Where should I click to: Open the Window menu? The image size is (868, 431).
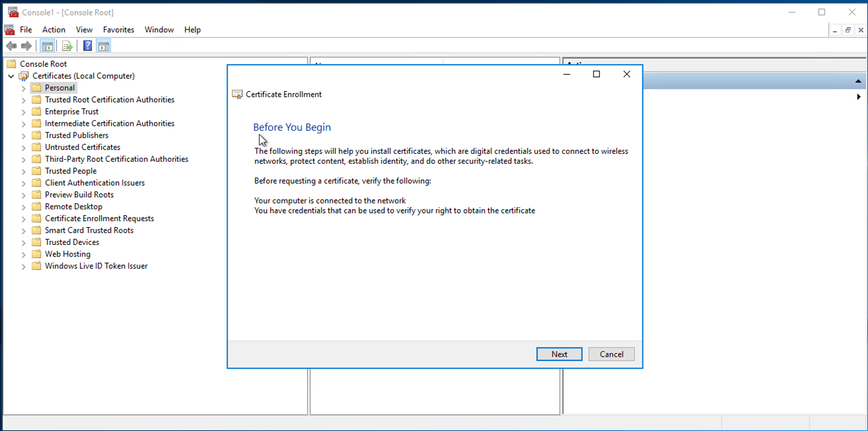click(159, 30)
